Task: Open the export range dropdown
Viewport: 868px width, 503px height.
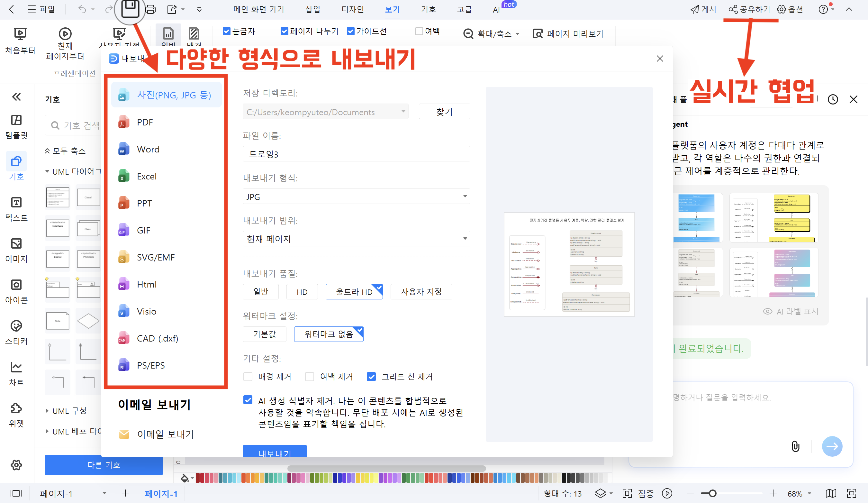Action: 356,239
